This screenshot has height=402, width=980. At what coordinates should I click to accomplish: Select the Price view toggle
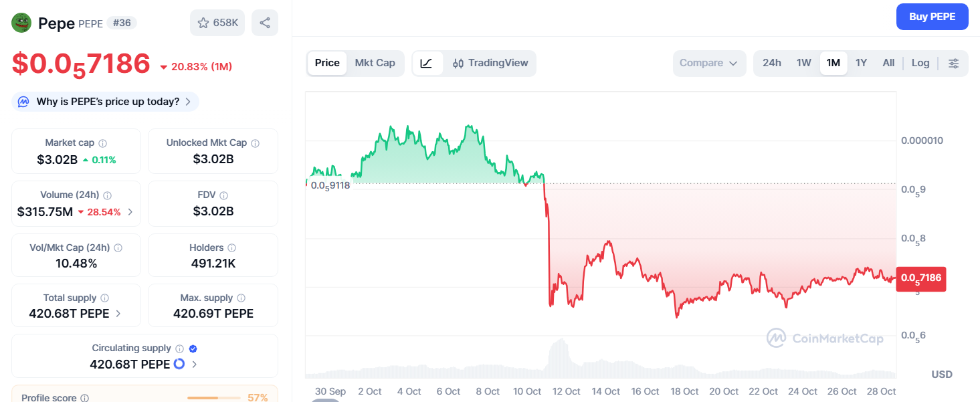click(327, 63)
